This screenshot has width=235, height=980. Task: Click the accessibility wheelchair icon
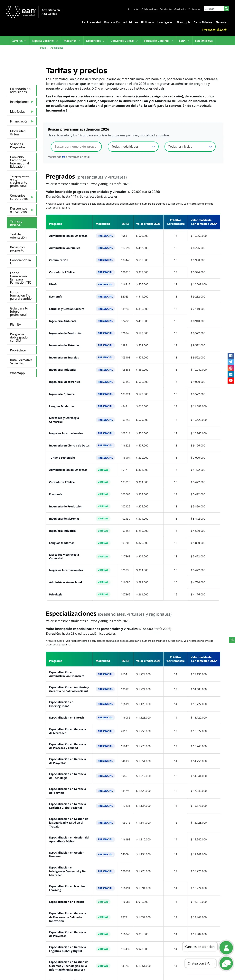(x=232, y=640)
